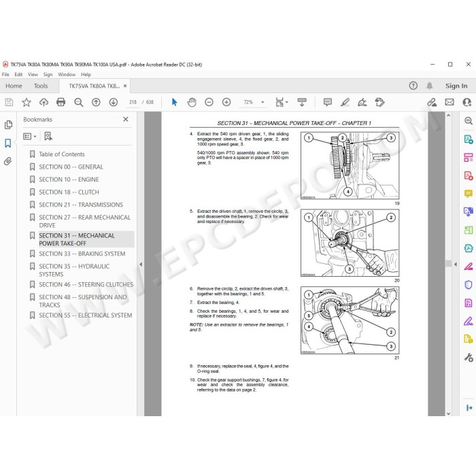This screenshot has width=476, height=476.
Task: Open the Help question mark icon
Action: [413, 86]
